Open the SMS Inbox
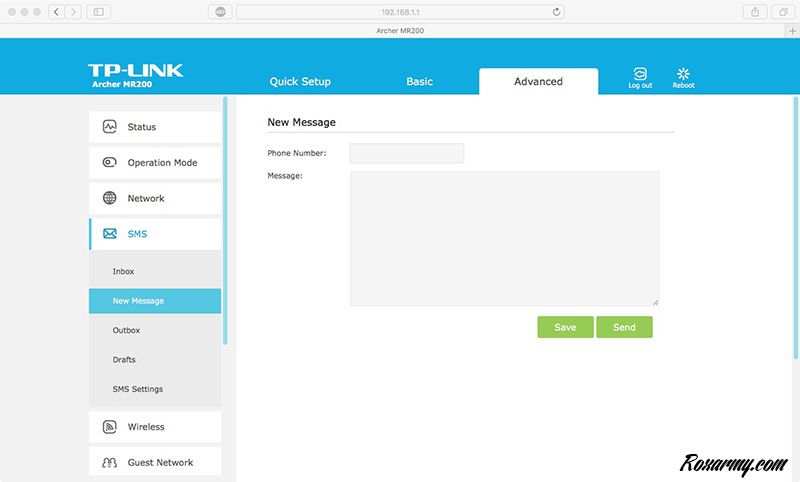Screen dimensions: 800x482 coord(123,271)
